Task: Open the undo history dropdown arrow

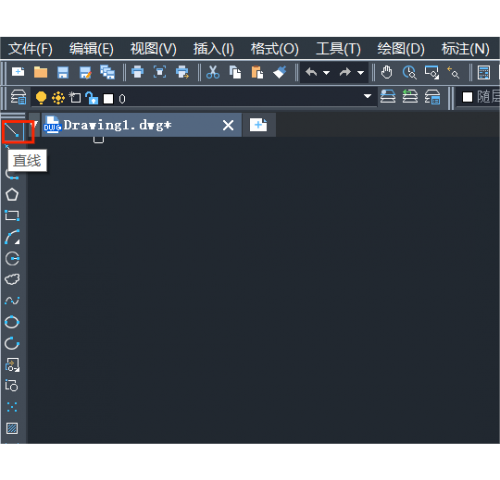Action: [326, 73]
